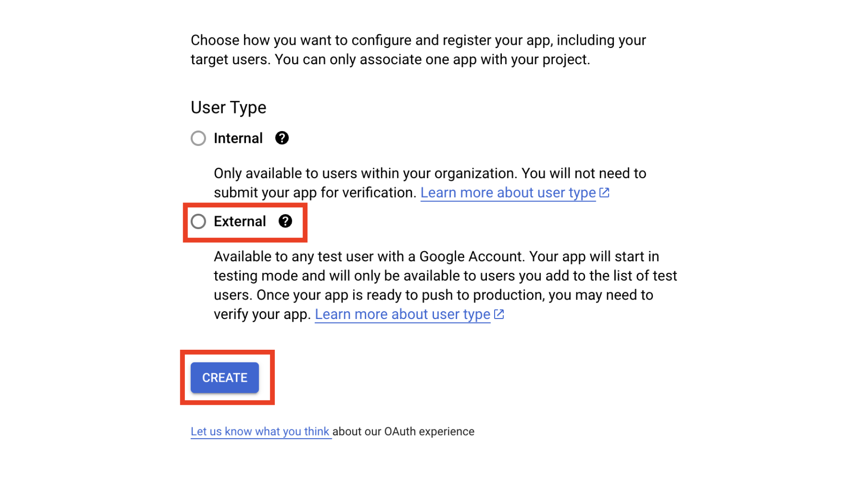The width and height of the screenshot is (868, 488).
Task: Select the External user type radio button
Action: click(x=200, y=221)
